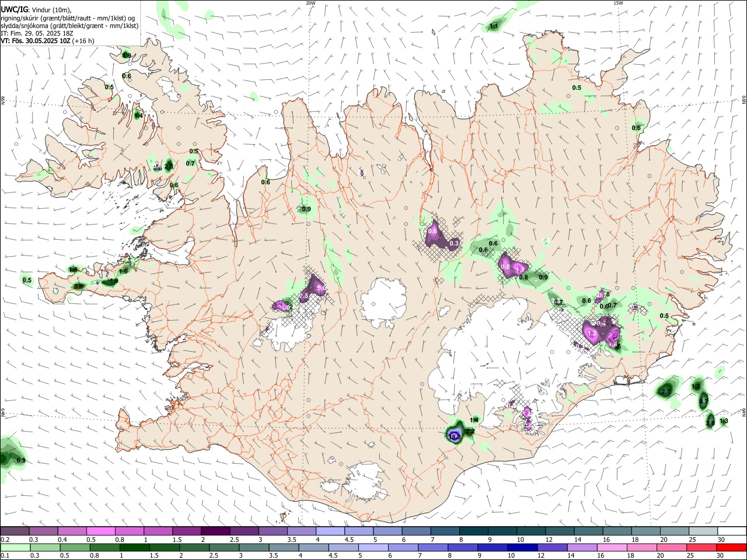This screenshot has height=560, width=747.
Task: Click the dark teal snow legend swatch labeled 9
Action: tap(501, 531)
